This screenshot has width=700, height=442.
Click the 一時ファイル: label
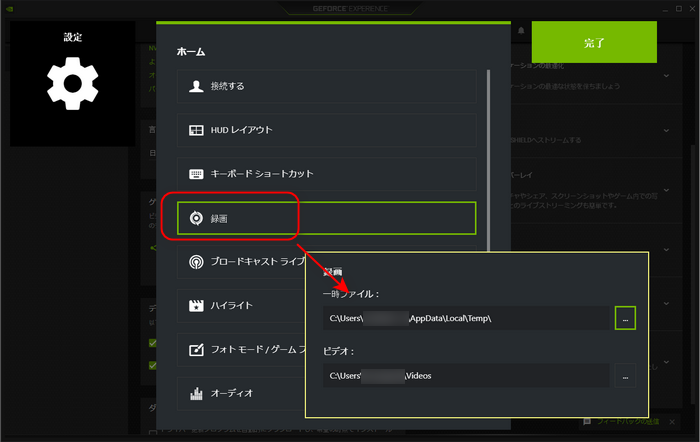pyautogui.click(x=351, y=294)
